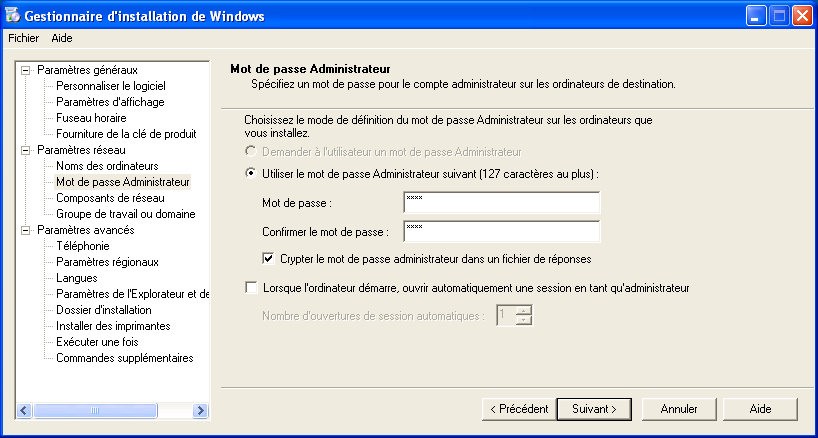This screenshot has width=818, height=438.
Task: Uncheck Crypter le mot de passe administrateur
Action: (x=269, y=259)
